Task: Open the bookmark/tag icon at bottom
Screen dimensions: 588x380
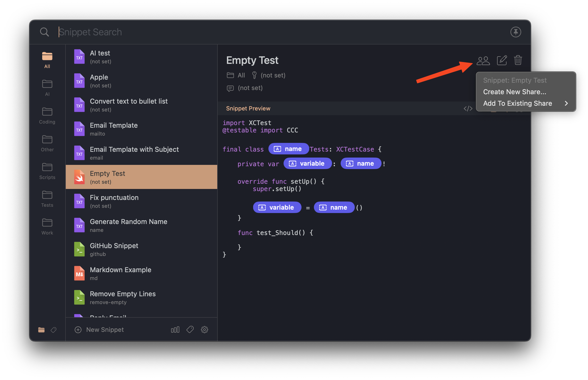Action: 55,329
